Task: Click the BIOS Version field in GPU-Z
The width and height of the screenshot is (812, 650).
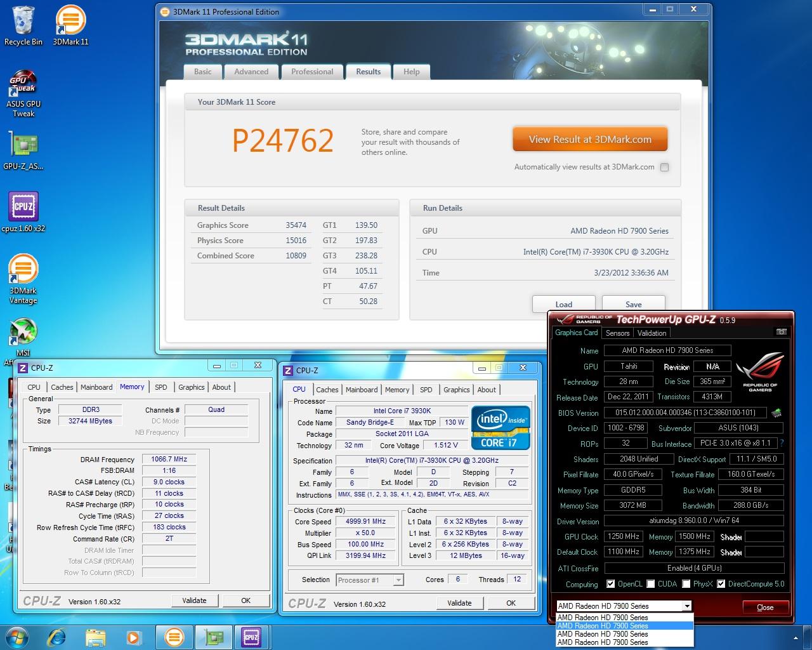Action: pyautogui.click(x=685, y=413)
